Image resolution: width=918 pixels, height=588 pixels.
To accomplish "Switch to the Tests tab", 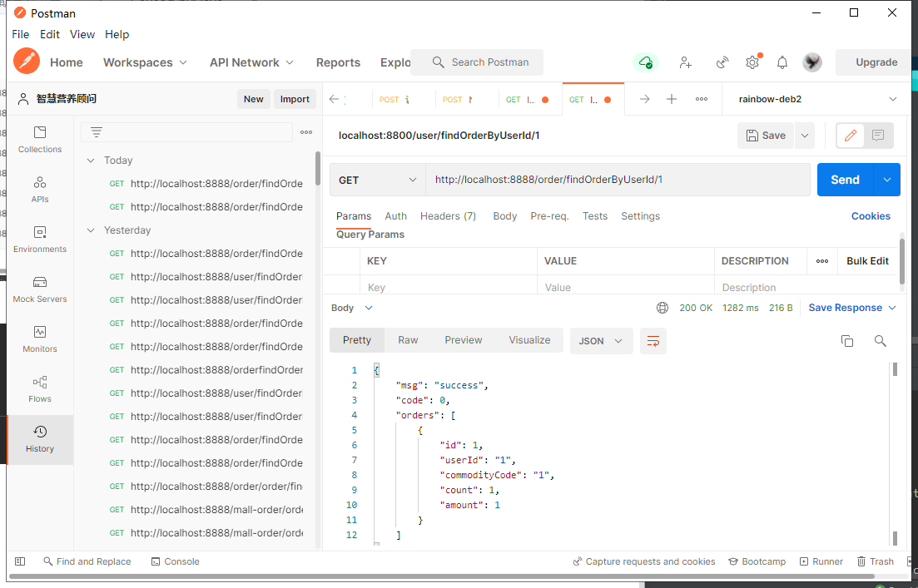I will click(x=595, y=216).
